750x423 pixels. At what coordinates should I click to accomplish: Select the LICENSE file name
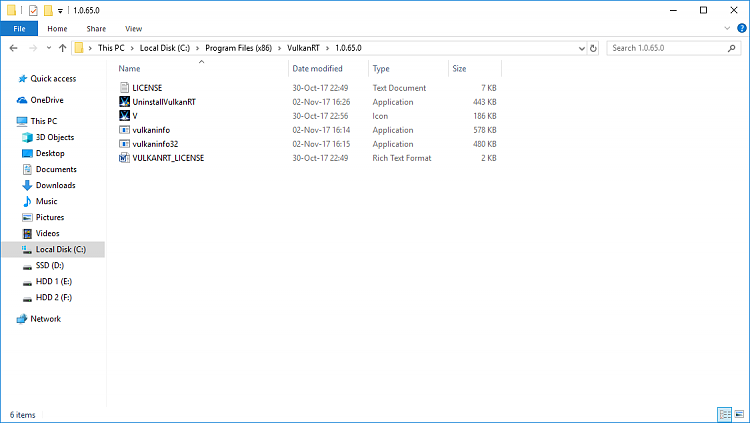click(x=147, y=88)
